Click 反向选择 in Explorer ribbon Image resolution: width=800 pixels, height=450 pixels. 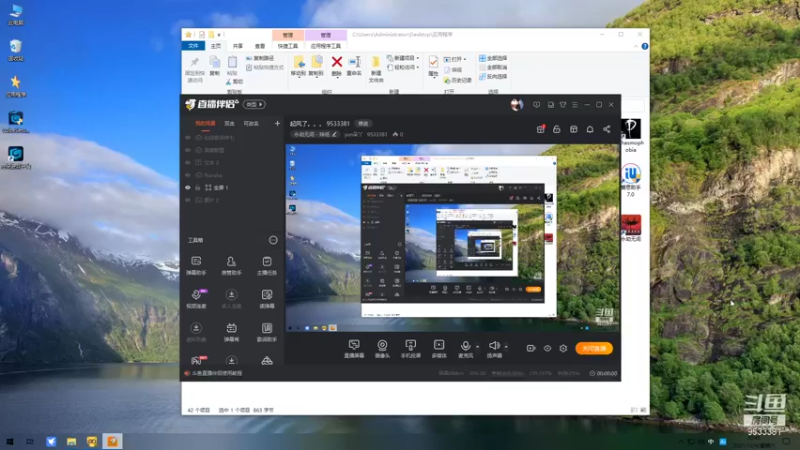(493, 77)
